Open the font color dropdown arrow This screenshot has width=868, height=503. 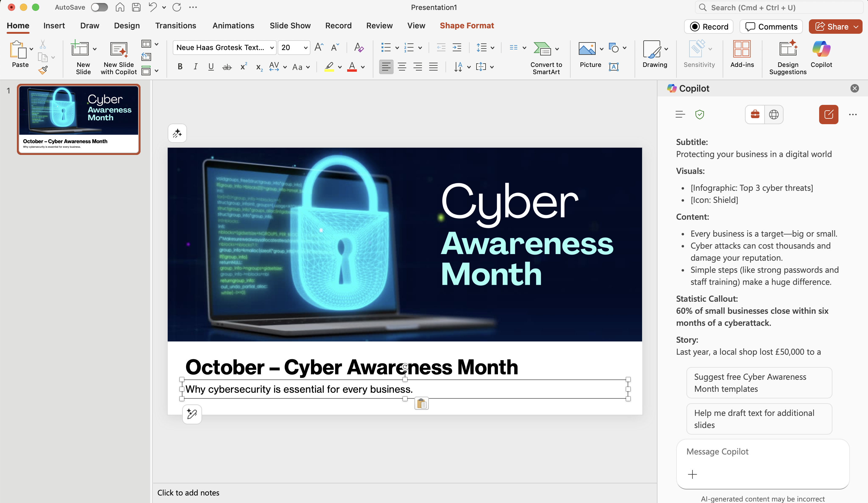click(x=363, y=67)
